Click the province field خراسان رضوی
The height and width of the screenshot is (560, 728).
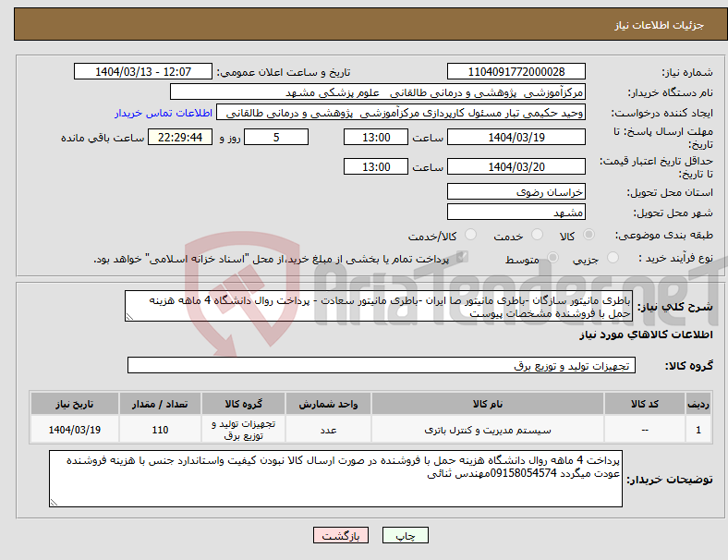click(516, 192)
